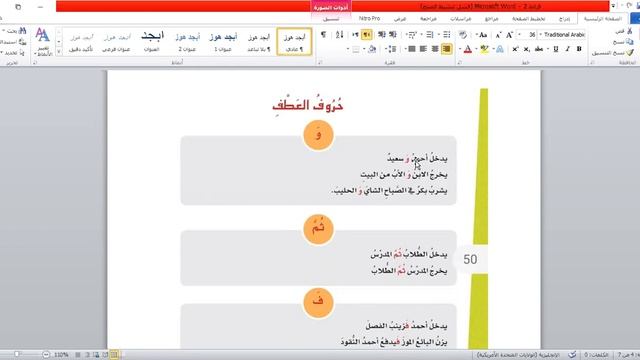Click the highlighted paragraph alignment button
The width and height of the screenshot is (640, 360).
446,49
